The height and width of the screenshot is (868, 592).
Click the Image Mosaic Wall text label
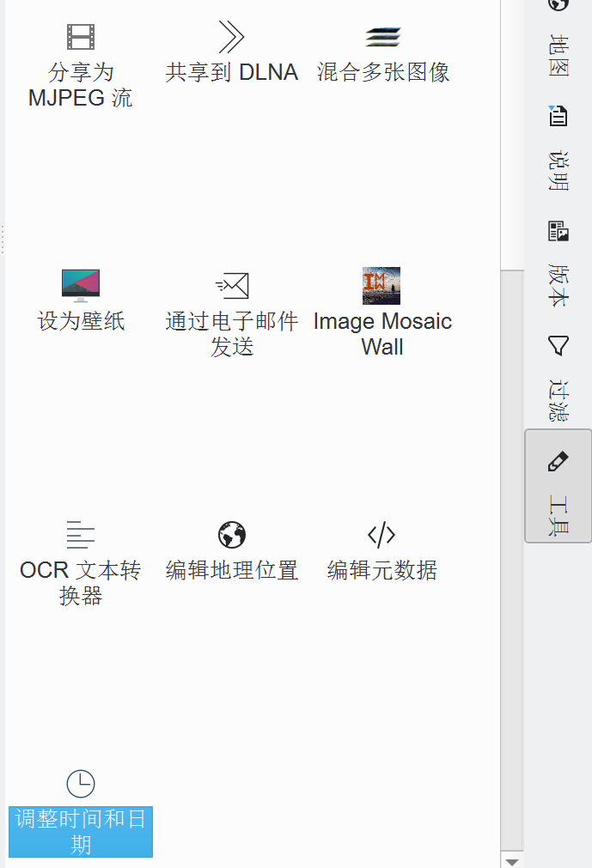pyautogui.click(x=382, y=334)
